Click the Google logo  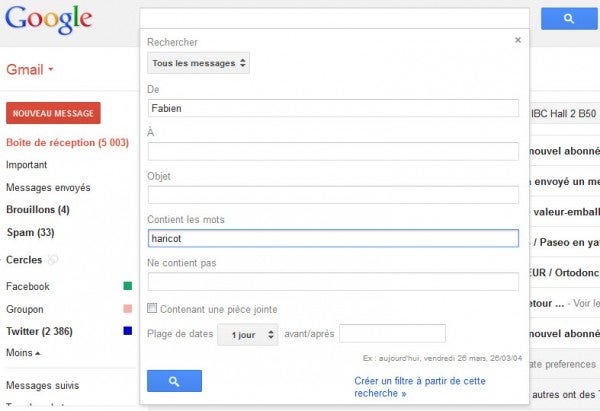[49, 20]
